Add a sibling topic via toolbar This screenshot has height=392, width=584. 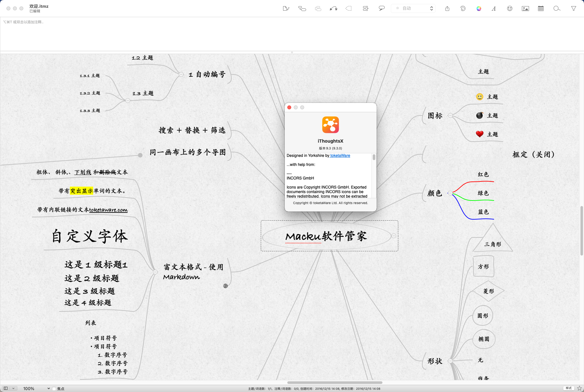(x=318, y=8)
